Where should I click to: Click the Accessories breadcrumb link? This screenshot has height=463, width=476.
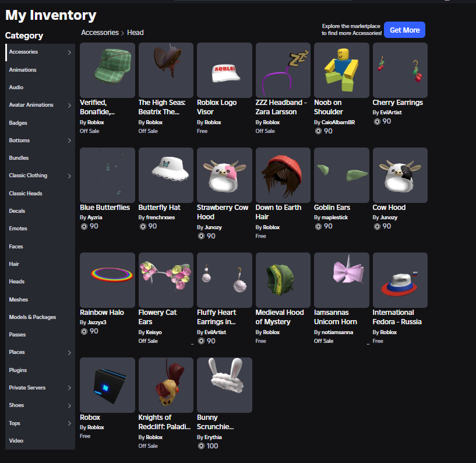(x=100, y=33)
